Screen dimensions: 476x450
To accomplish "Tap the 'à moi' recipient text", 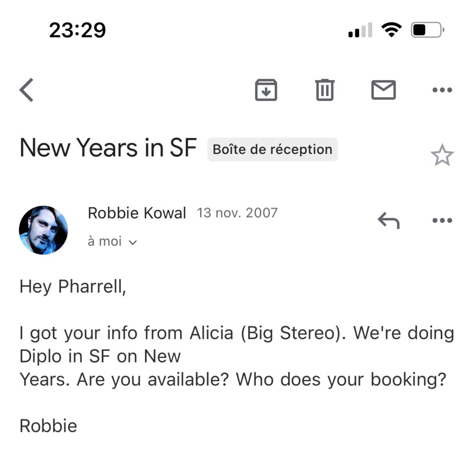I will (x=105, y=242).
